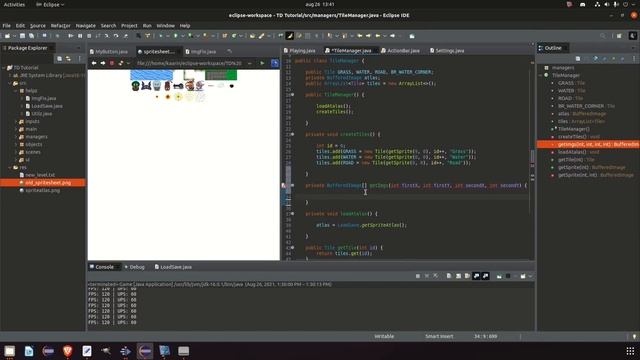Toggle Link with Editor in Package Explorer

pyautogui.click(x=68, y=59)
